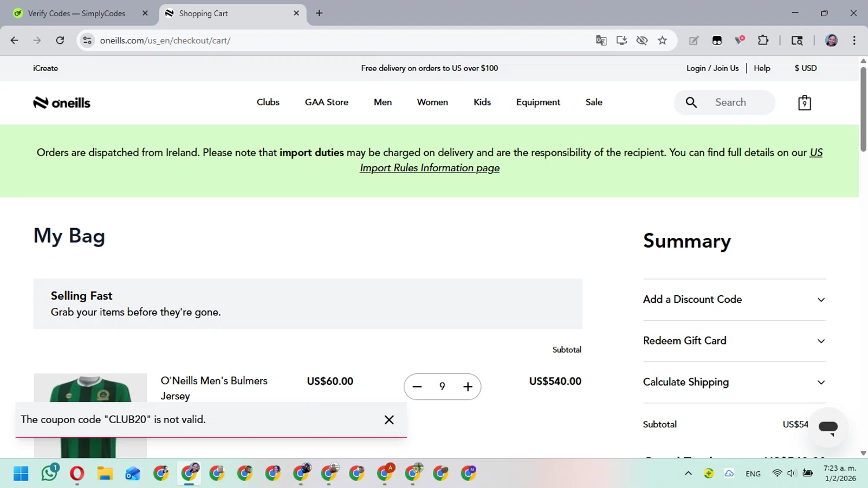The width and height of the screenshot is (868, 488).
Task: Click the translate page icon
Action: 601,41
